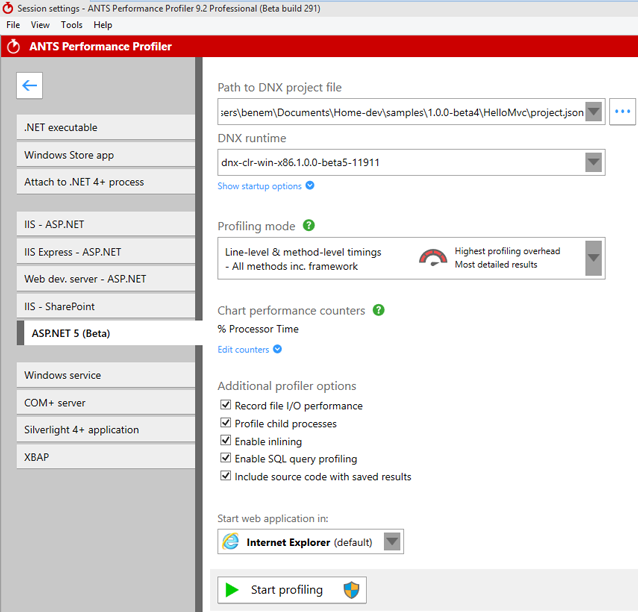The image size is (638, 612).
Task: Open the Help menu
Action: (103, 25)
